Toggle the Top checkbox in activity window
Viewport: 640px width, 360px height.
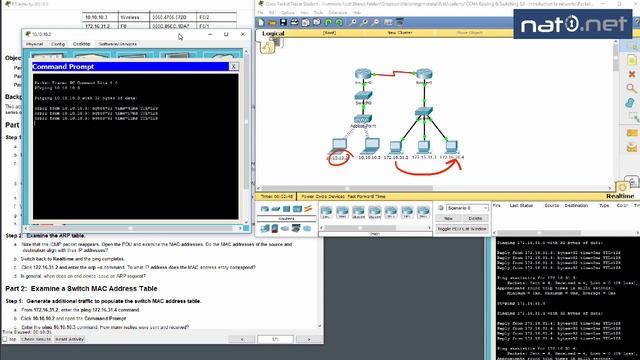[5, 339]
